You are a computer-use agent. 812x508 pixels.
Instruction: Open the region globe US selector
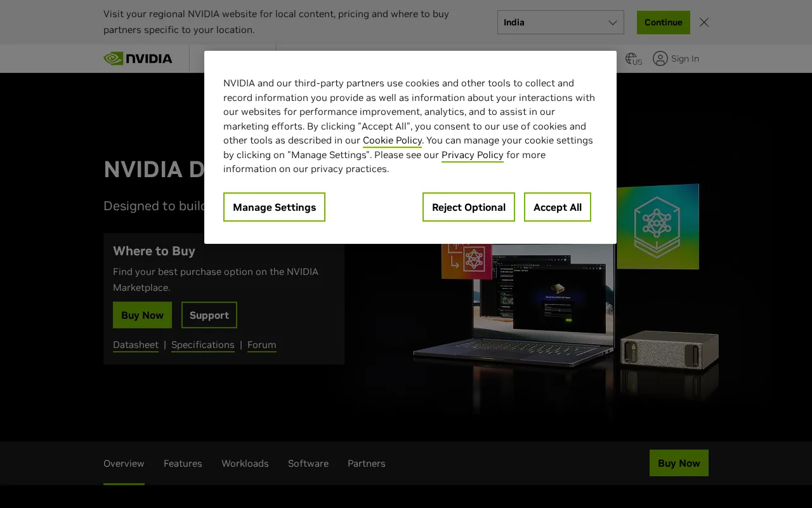coord(634,59)
